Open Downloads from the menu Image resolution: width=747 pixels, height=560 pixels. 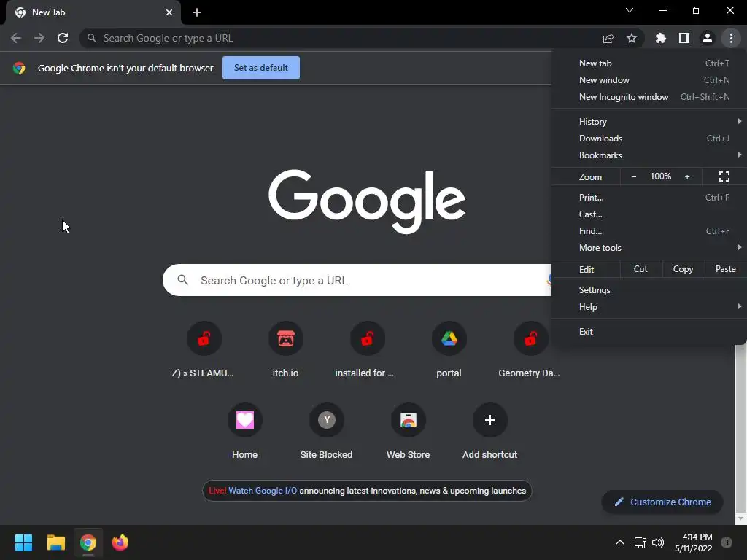point(649,139)
